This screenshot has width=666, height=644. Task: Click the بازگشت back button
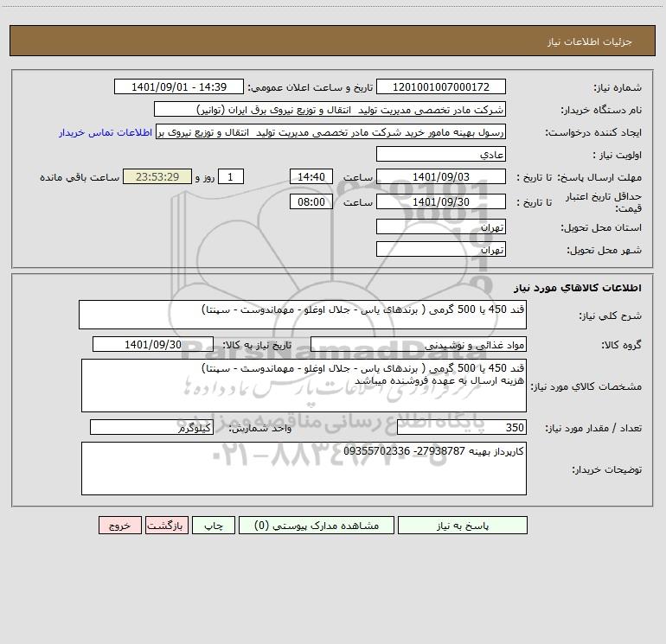pyautogui.click(x=166, y=526)
